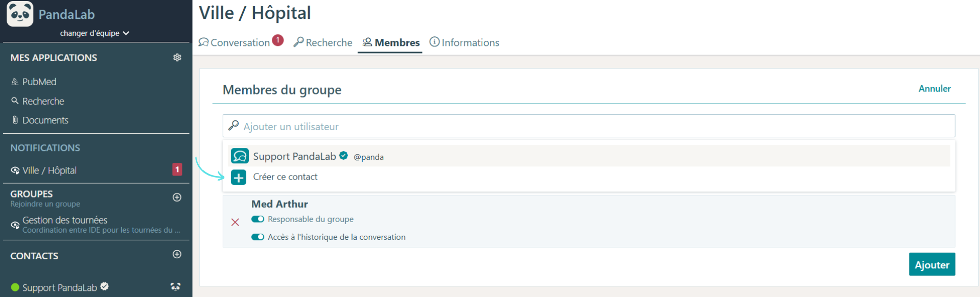Toggle Accès à l'historique de la conversation
This screenshot has height=297, width=980.
[258, 237]
